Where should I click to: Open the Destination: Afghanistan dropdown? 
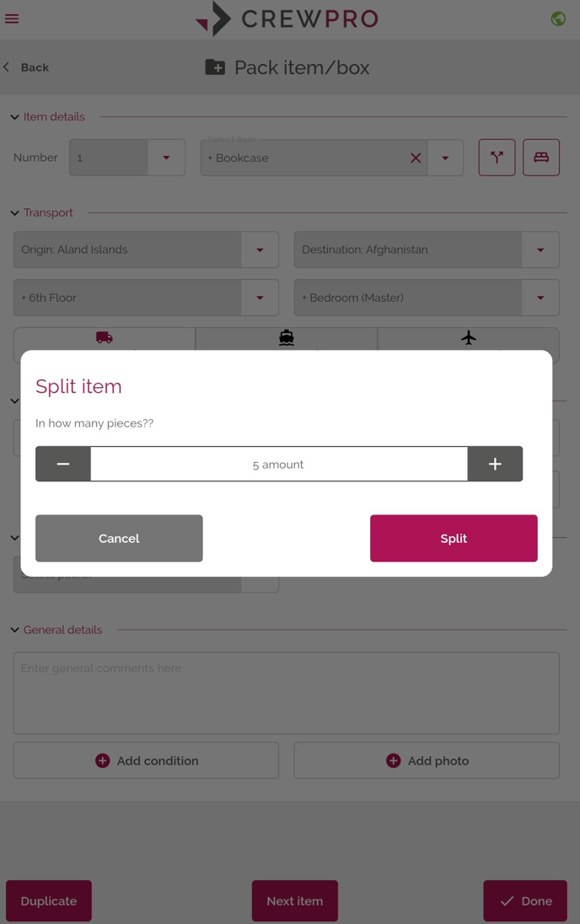540,250
